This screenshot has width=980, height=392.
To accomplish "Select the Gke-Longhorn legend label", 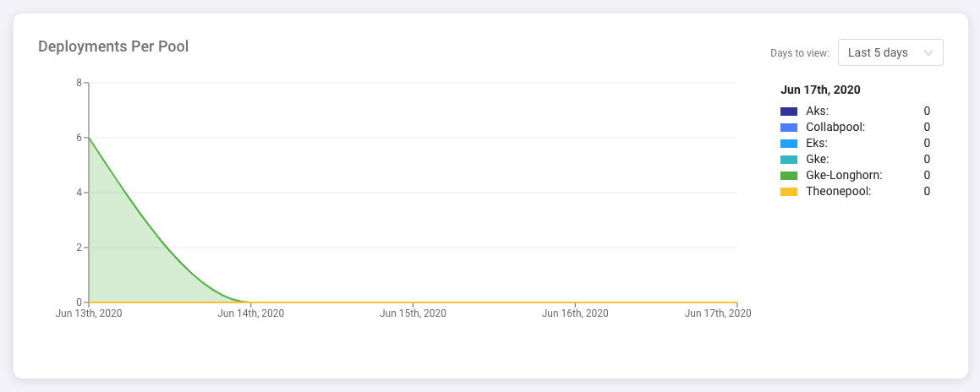I will click(x=844, y=175).
